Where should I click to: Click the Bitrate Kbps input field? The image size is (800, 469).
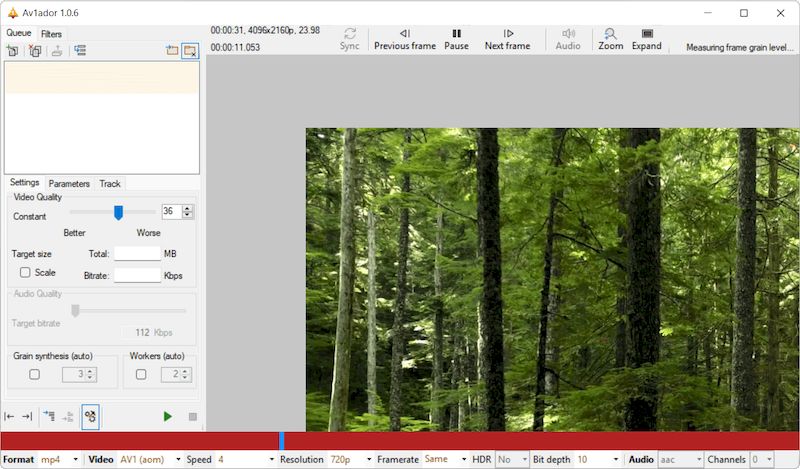(x=137, y=275)
